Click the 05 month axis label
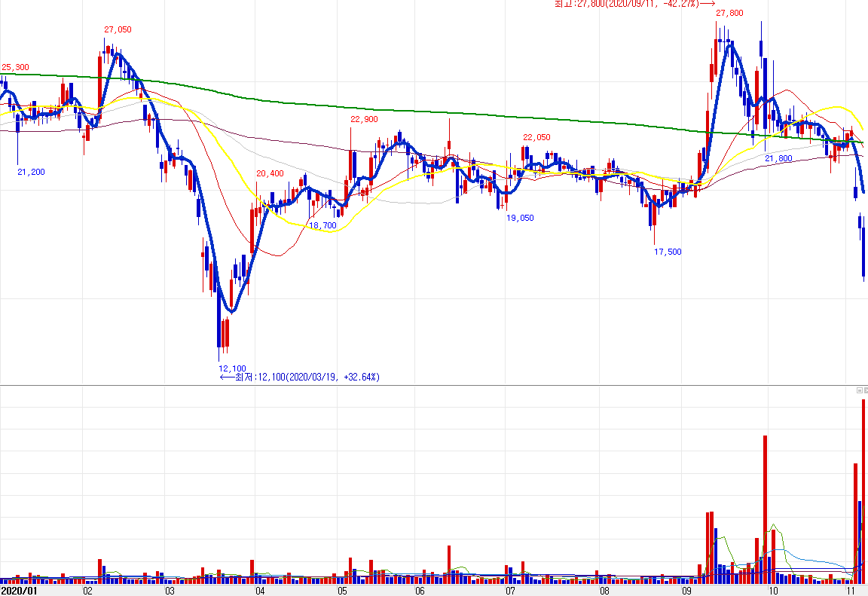Viewport: 868px width, 596px height. click(343, 591)
